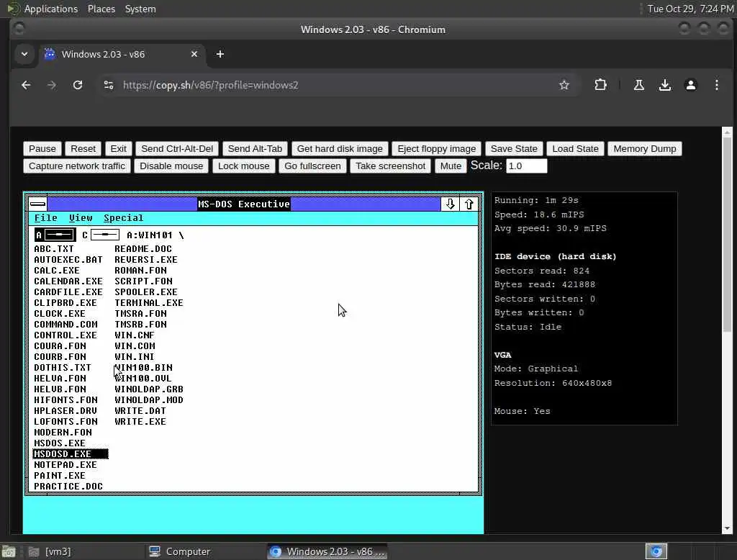
Task: Select README.DOC file
Action: coord(143,249)
